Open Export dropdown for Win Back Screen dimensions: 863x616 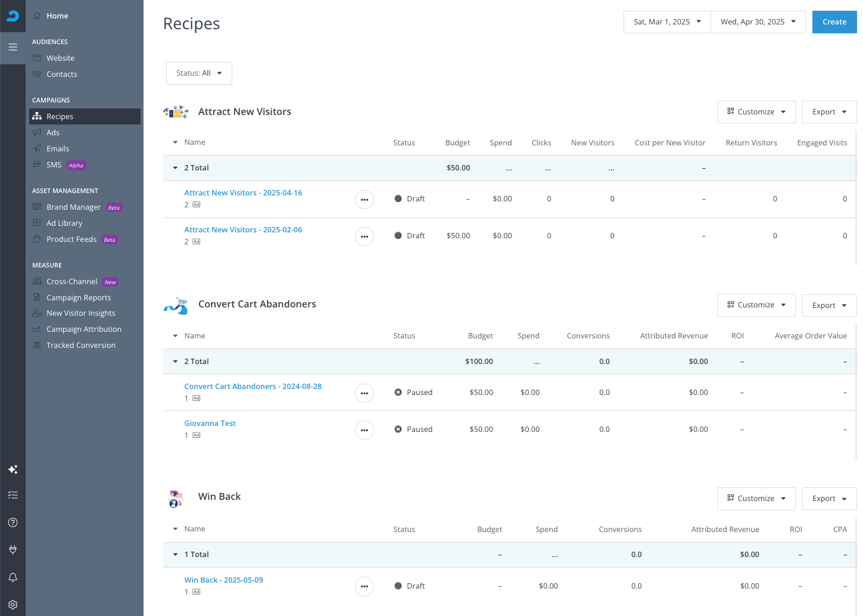click(829, 499)
